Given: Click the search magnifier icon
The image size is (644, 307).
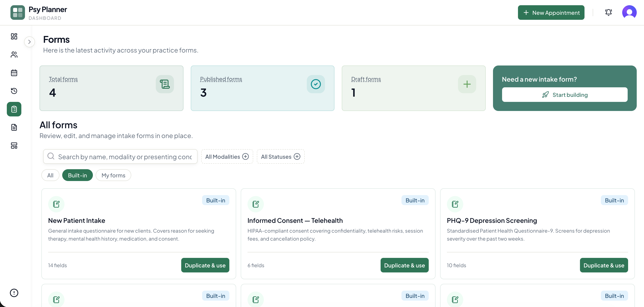Looking at the screenshot, I should [x=51, y=156].
